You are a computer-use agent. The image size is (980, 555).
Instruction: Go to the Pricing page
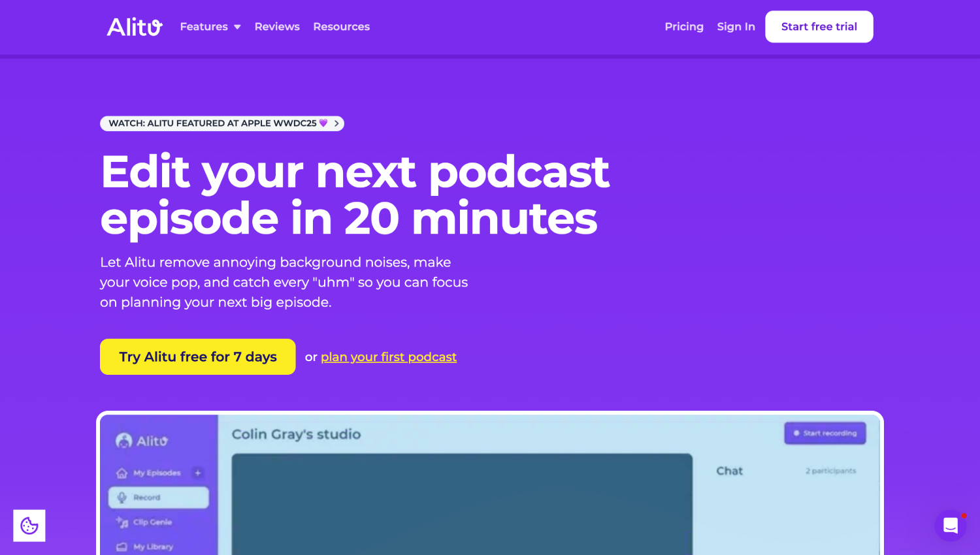tap(684, 27)
